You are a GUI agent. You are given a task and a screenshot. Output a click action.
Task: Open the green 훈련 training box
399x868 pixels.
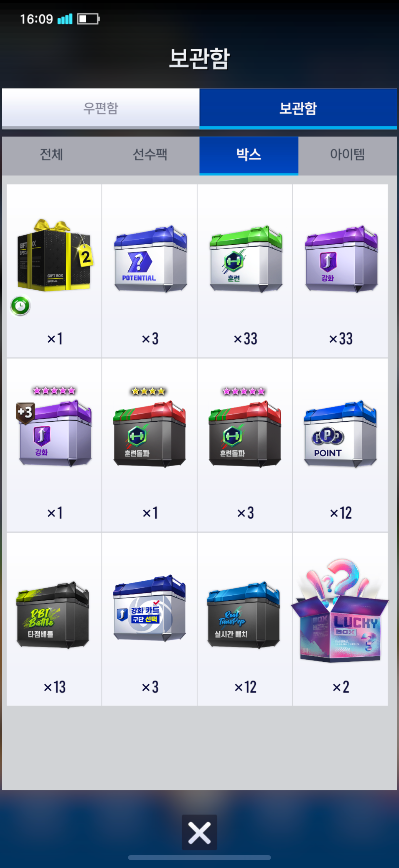[x=245, y=271]
